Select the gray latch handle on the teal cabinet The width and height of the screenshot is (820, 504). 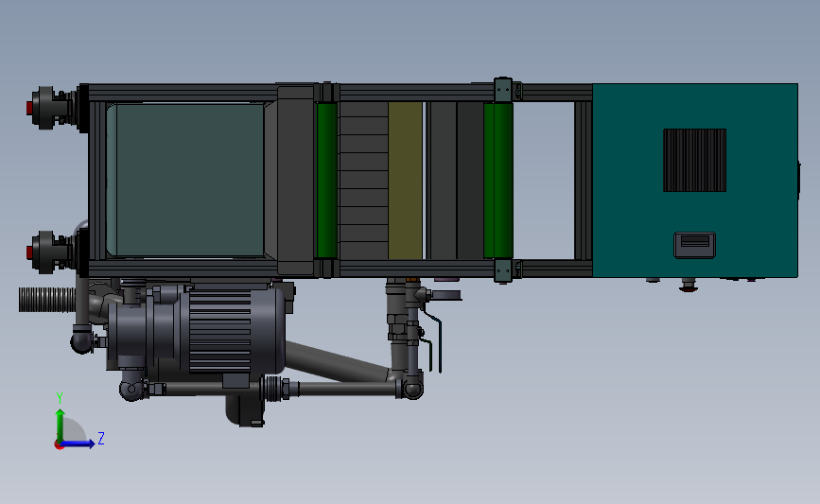point(694,245)
